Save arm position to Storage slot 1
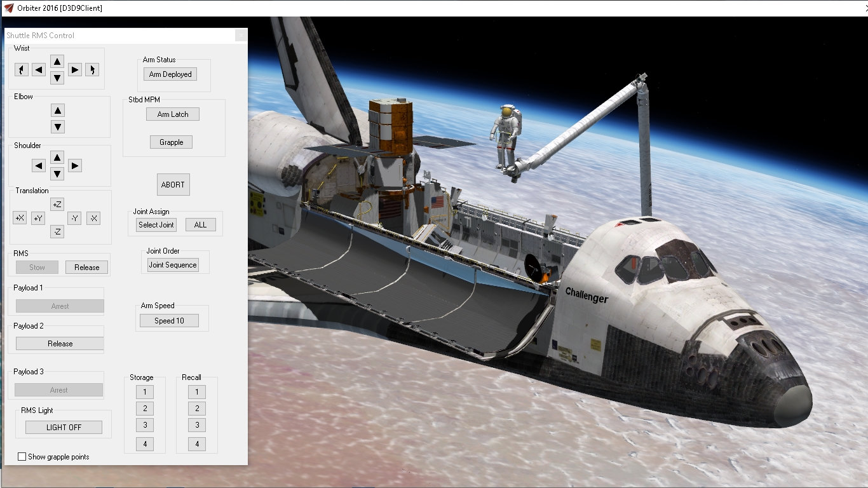Image resolution: width=868 pixels, height=488 pixels. coord(145,392)
